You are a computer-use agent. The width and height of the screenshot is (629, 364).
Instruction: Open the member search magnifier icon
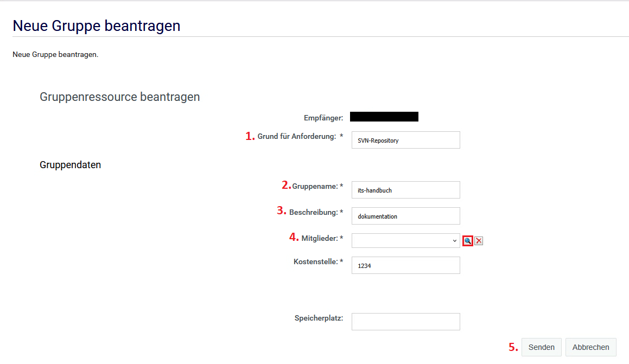(x=468, y=241)
